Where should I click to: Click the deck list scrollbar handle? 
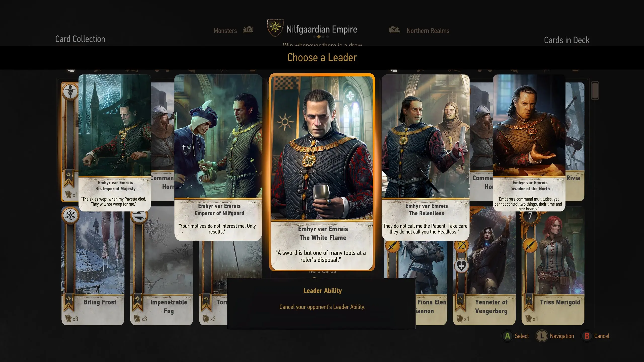[x=595, y=90]
